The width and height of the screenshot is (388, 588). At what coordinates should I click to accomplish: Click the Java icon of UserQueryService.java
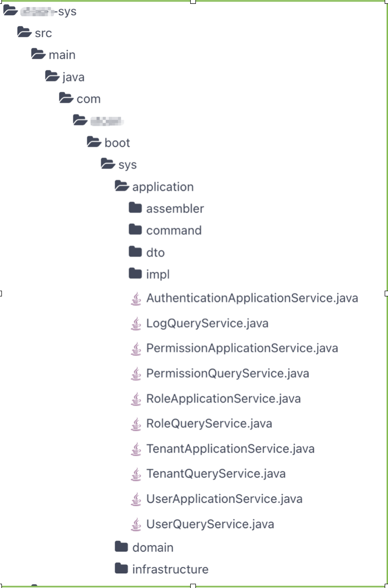click(x=136, y=524)
